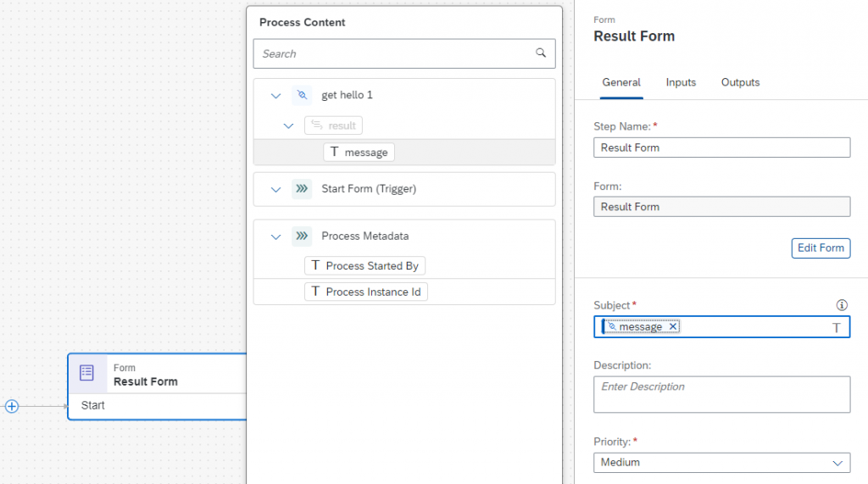Click the Process Metadata arrows icon
Screen dimensions: 868x484
point(302,236)
